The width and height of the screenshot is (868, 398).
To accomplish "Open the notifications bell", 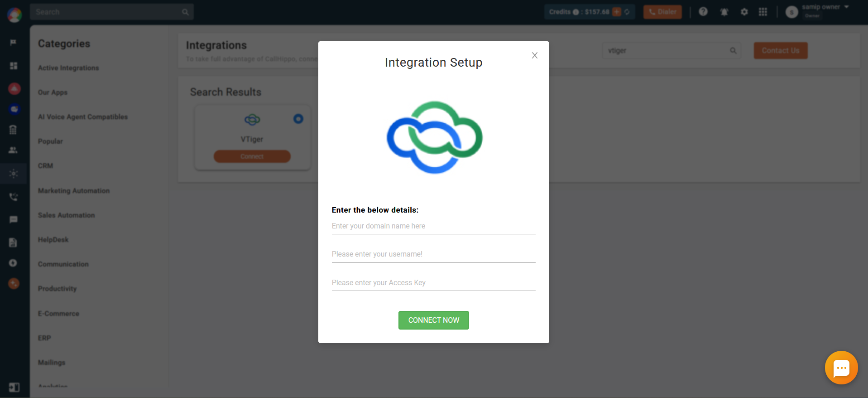I will [x=724, y=12].
